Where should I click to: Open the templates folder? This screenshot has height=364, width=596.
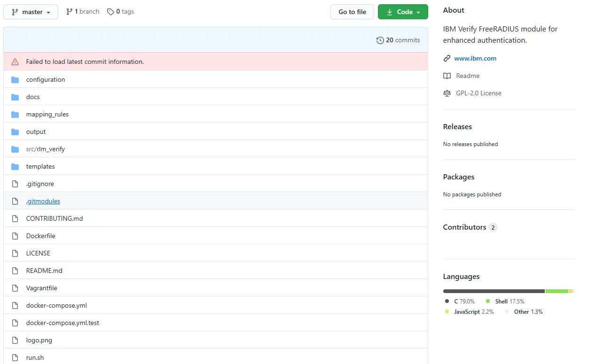(x=40, y=166)
